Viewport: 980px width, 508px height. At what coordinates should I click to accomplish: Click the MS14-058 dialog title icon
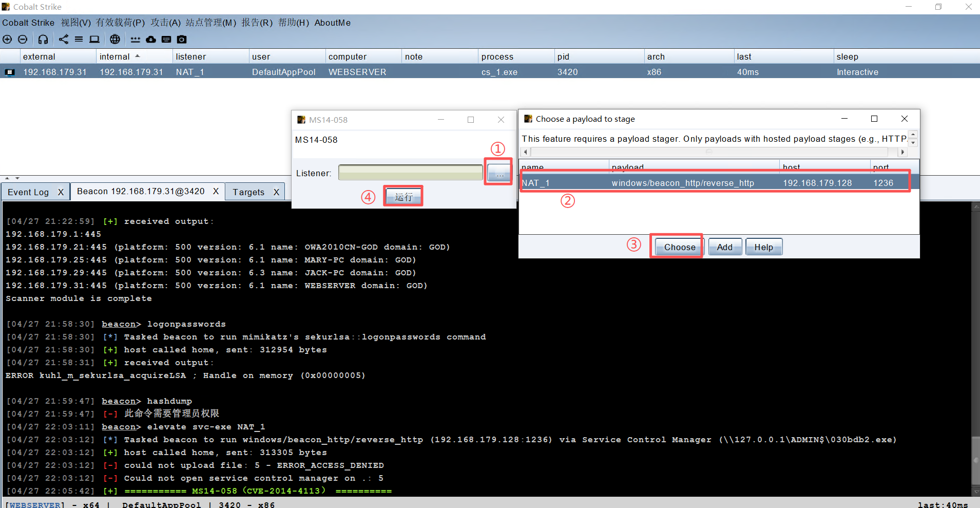(301, 120)
